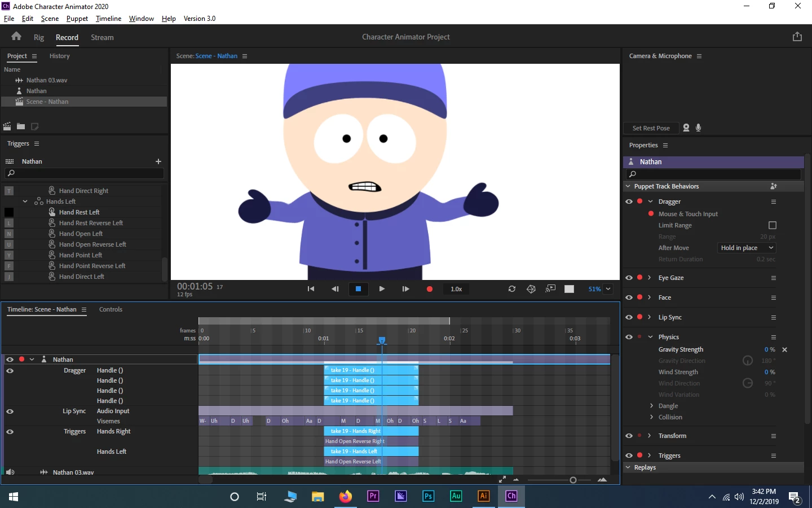Reset Gravity Strength with the X icon
The width and height of the screenshot is (812, 508).
point(784,350)
